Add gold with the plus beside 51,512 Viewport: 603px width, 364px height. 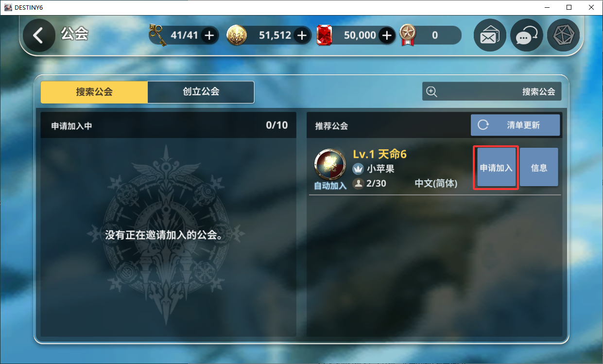pyautogui.click(x=302, y=35)
